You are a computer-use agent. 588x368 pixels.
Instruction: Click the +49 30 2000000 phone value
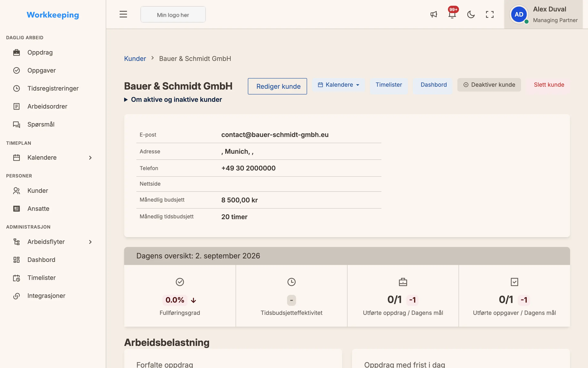(248, 168)
